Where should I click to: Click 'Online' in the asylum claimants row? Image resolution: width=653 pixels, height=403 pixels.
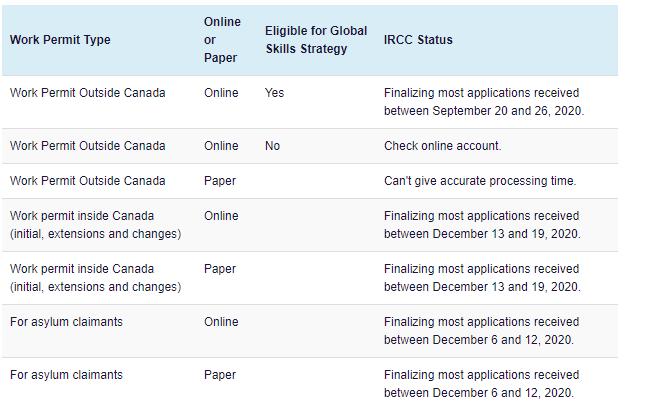(x=221, y=322)
